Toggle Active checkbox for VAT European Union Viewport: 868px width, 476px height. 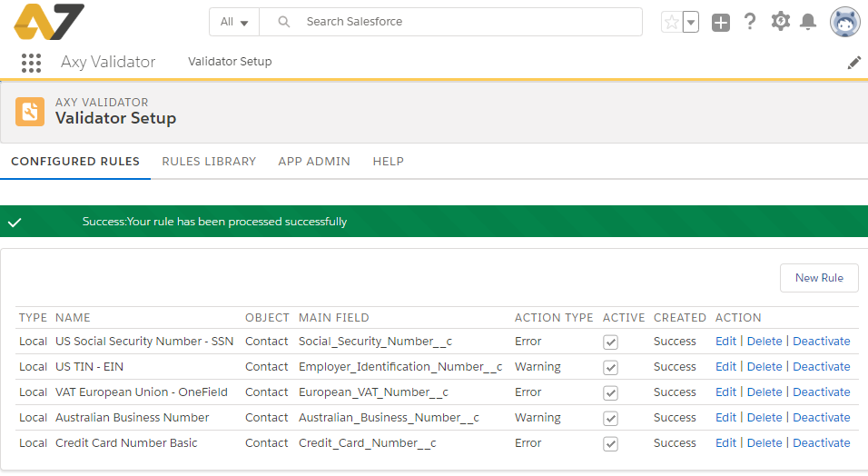[610, 392]
